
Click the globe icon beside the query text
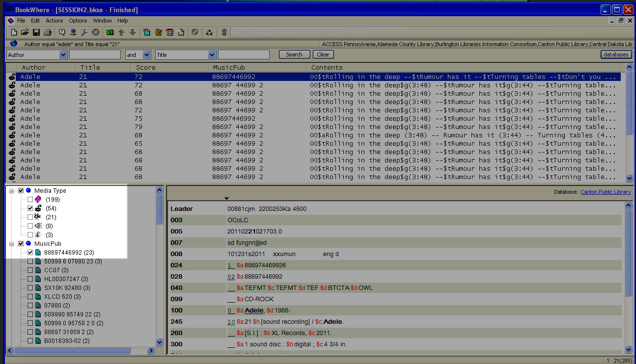click(x=13, y=44)
